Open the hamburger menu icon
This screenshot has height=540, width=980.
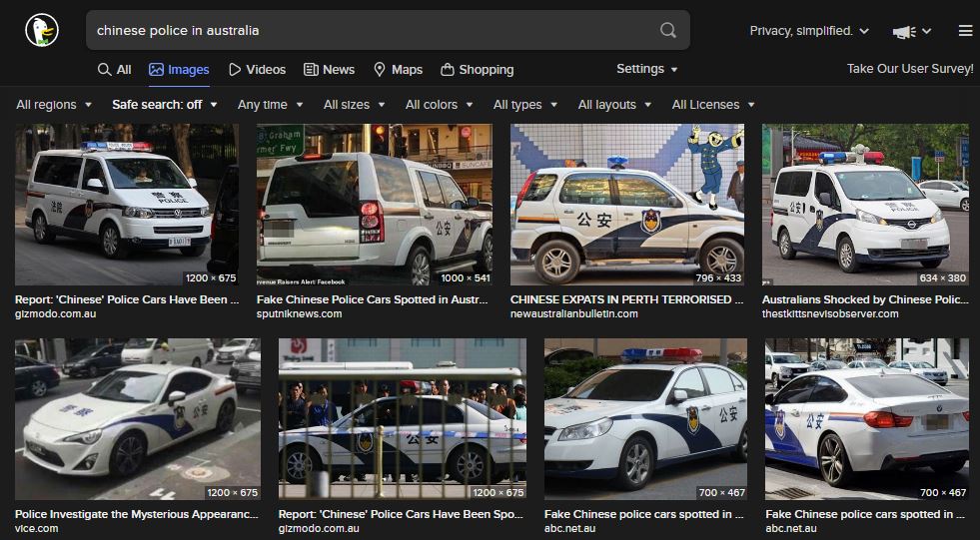(x=965, y=31)
